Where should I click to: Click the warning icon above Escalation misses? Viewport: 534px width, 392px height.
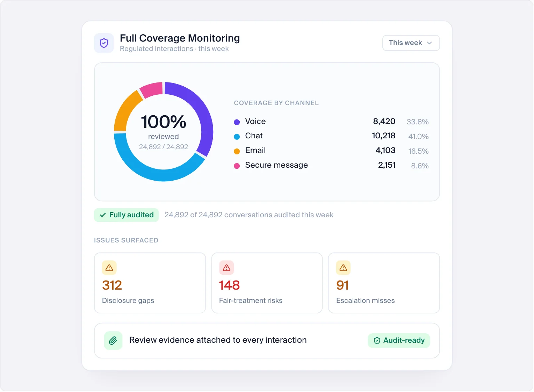click(x=343, y=268)
